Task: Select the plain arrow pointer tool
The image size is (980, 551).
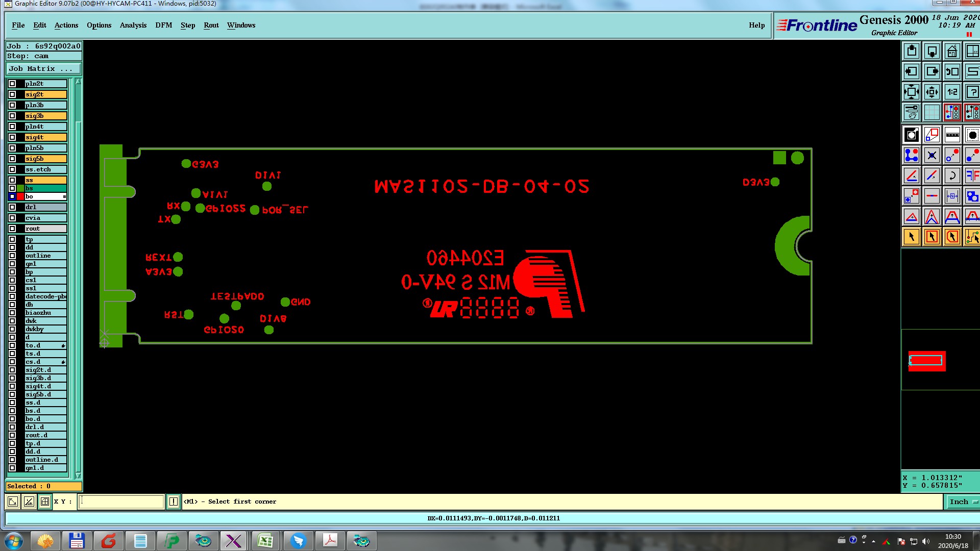Action: (912, 237)
